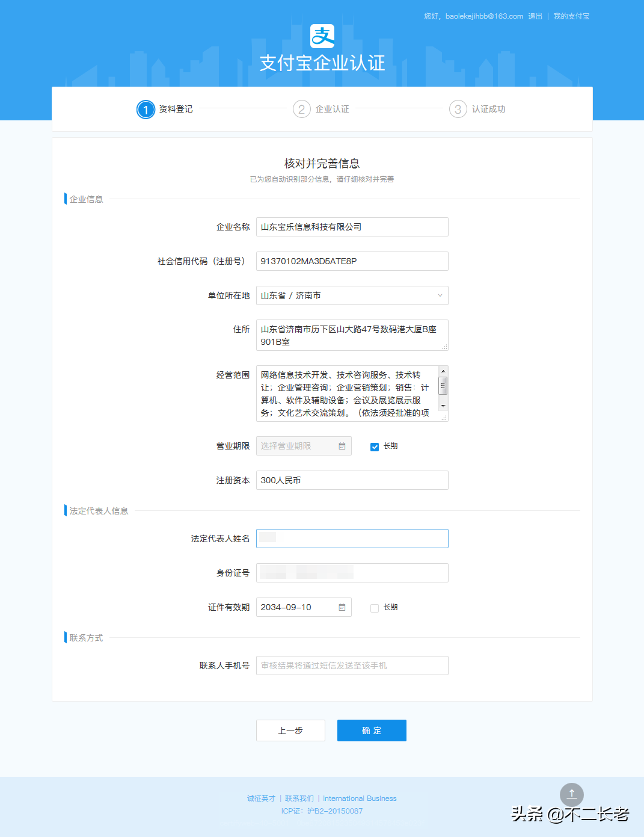644x837 pixels.
Task: Click step 1 circle 资料登记
Action: (146, 110)
